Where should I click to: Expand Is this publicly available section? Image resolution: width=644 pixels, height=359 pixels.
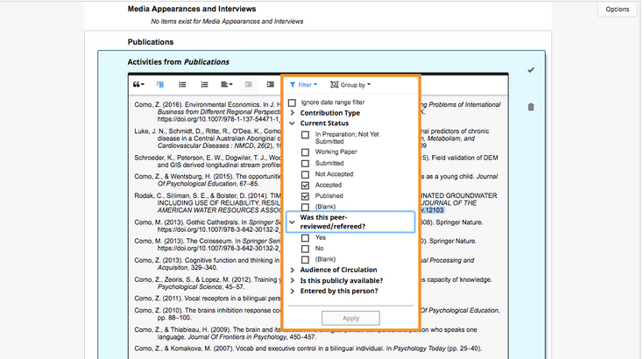point(293,281)
